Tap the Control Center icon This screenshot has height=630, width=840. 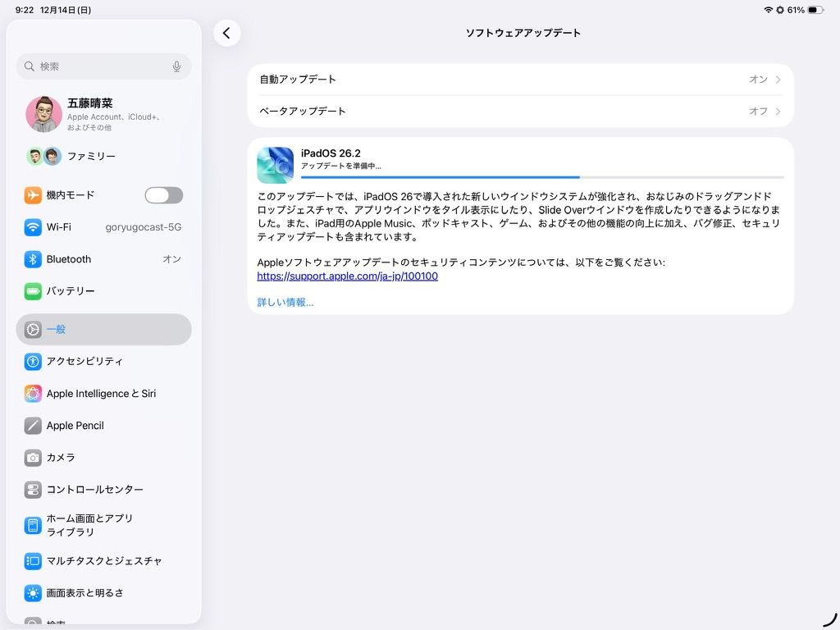[33, 490]
